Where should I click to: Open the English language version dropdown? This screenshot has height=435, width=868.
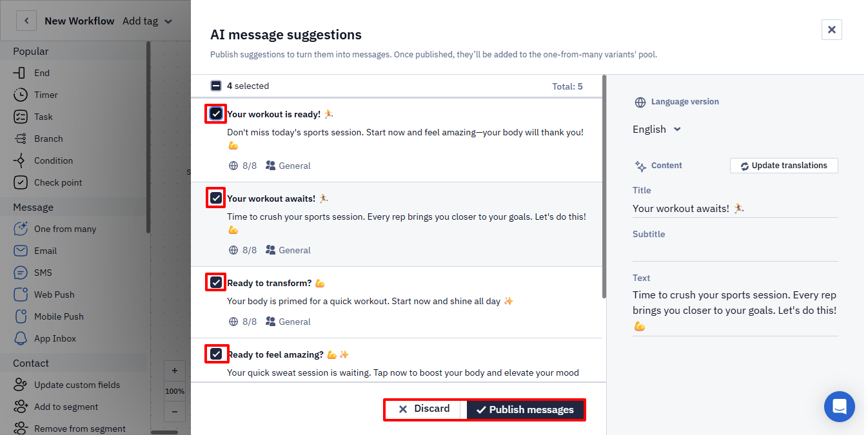click(656, 129)
